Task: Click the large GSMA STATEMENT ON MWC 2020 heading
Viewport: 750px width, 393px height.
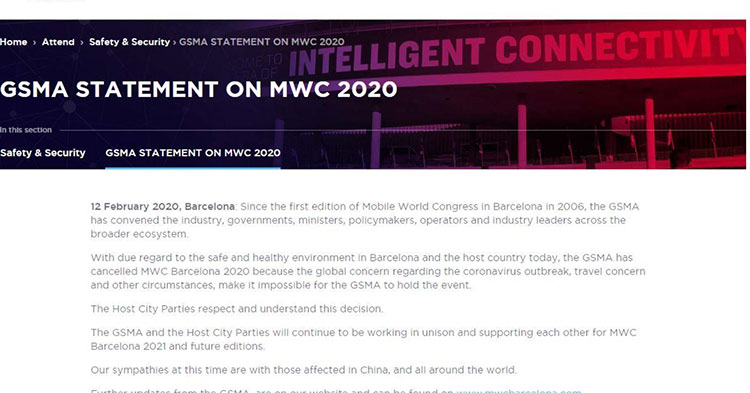Action: (x=199, y=89)
